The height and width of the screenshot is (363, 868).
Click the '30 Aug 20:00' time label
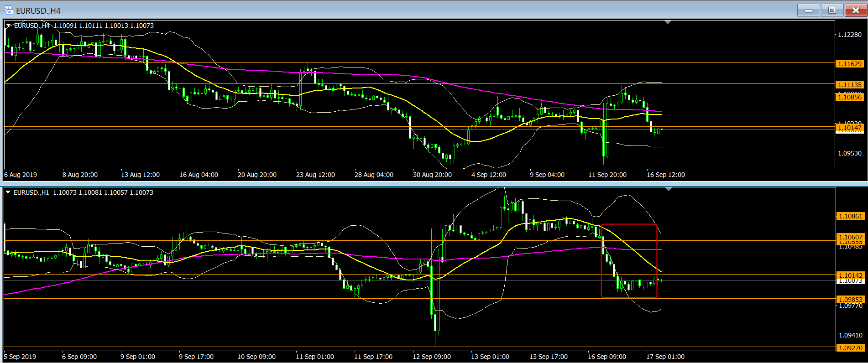[432, 175]
